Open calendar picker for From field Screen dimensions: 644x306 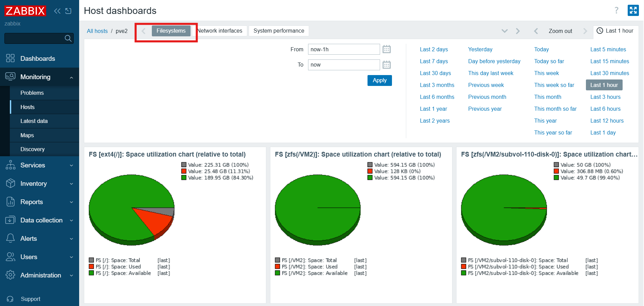387,49
